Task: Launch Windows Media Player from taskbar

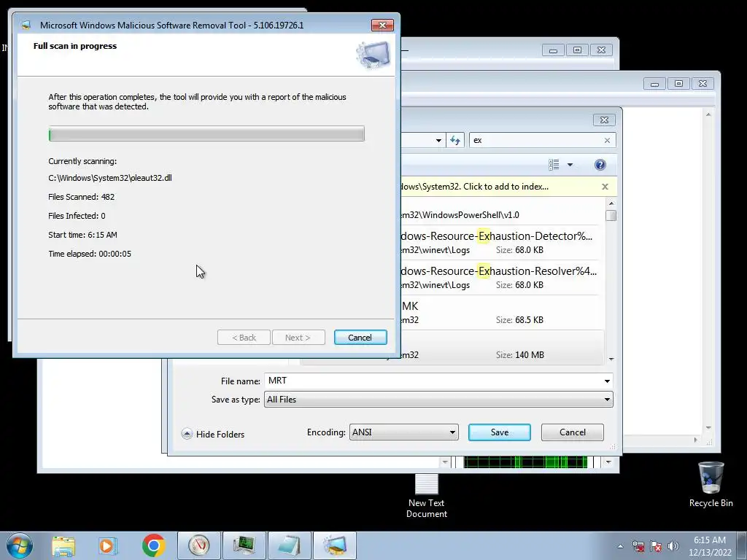Action: point(108,545)
